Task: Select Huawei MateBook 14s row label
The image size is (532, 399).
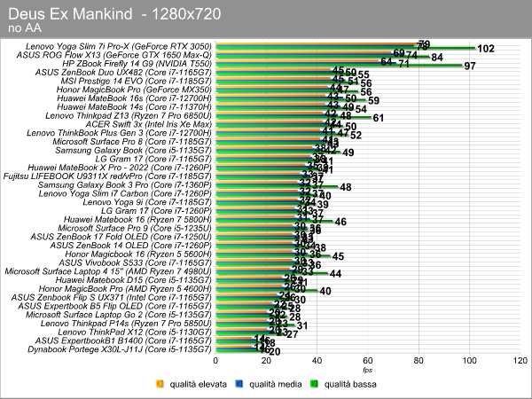Action: (135, 107)
